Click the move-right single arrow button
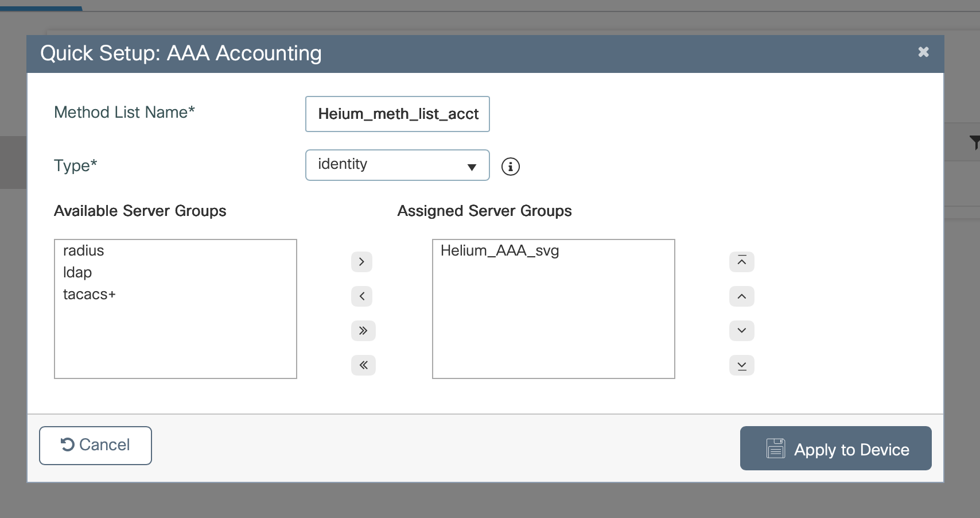The width and height of the screenshot is (980, 518). [363, 262]
